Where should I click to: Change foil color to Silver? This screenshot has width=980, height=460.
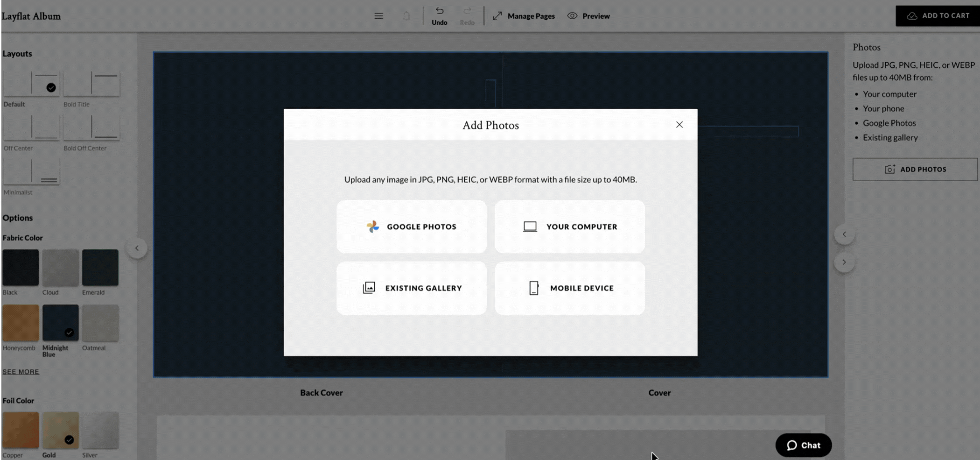pyautogui.click(x=100, y=430)
